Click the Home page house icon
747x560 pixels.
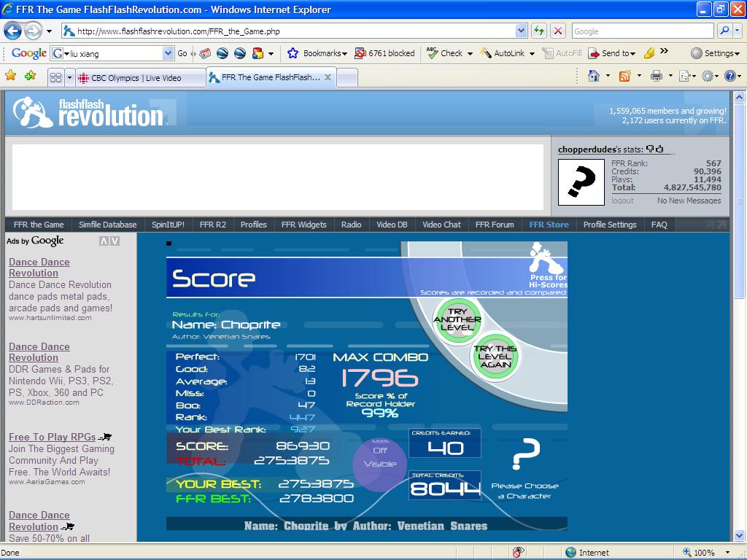click(594, 76)
